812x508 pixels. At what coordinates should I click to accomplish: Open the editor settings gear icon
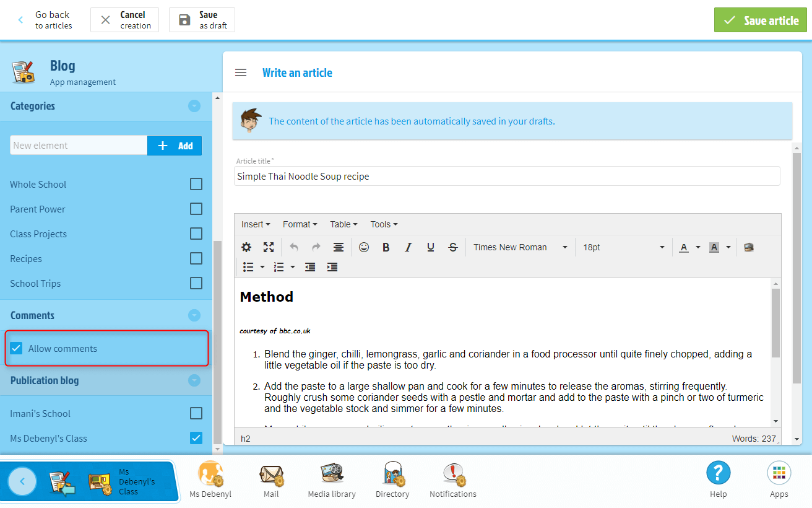click(246, 247)
